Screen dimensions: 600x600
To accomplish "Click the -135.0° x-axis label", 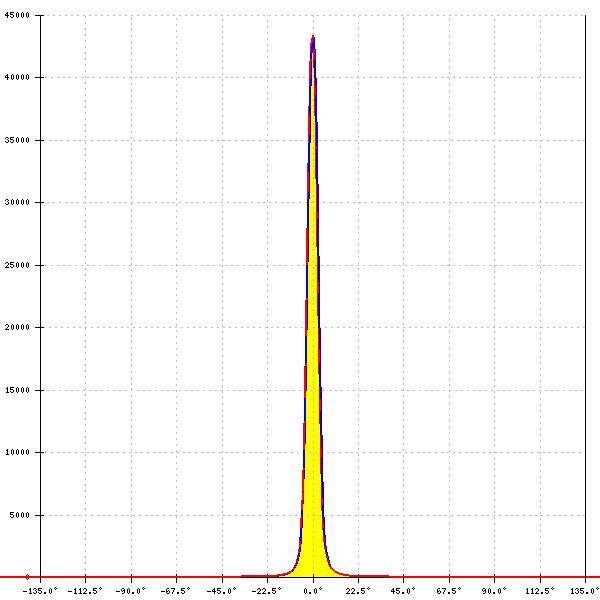I will (x=40, y=591).
